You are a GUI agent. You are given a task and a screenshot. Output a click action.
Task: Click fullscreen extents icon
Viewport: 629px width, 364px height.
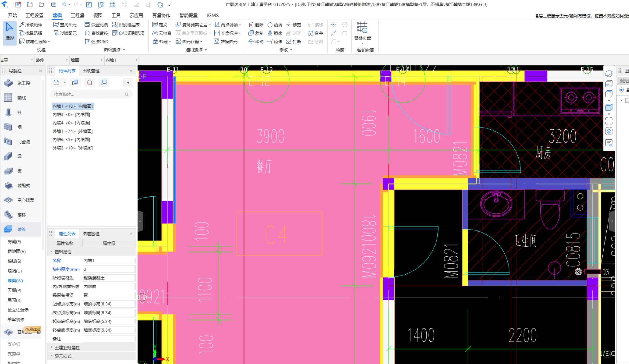609,121
